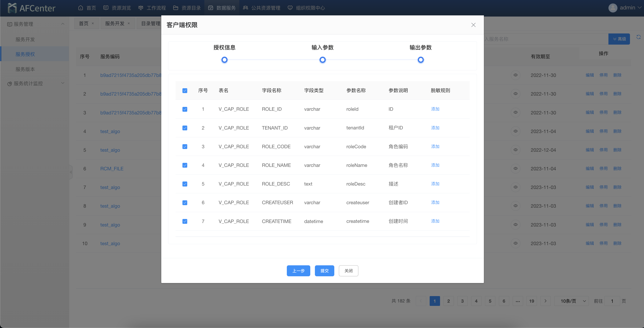
Task: Open the RCM_FILE service code link
Action: point(112,168)
